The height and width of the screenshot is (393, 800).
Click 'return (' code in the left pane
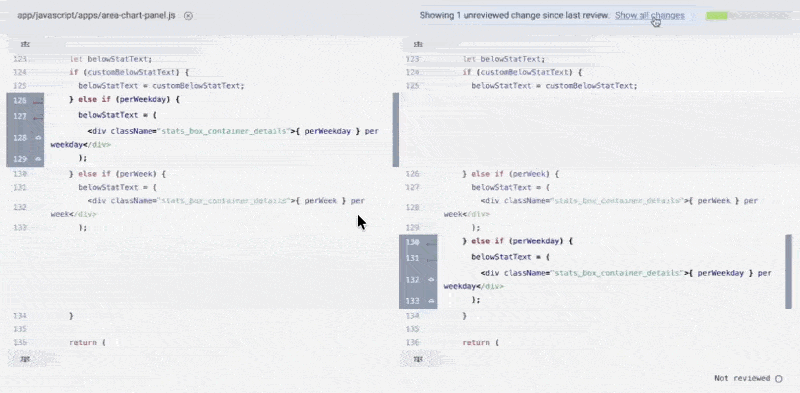click(x=87, y=342)
